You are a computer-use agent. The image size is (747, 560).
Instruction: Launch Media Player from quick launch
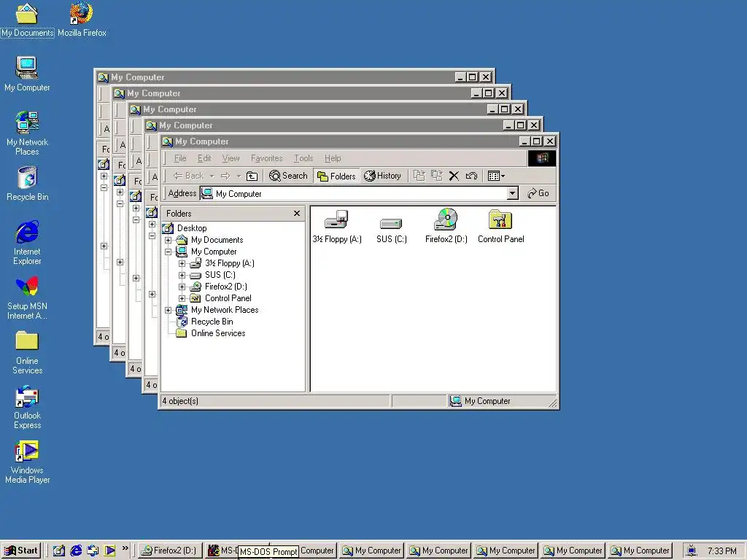[x=109, y=551]
